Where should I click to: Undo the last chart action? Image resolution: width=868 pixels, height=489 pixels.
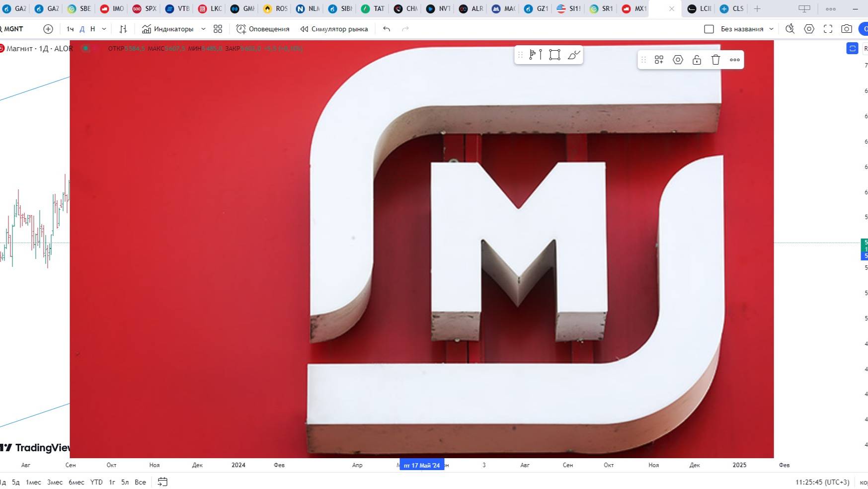(x=387, y=29)
